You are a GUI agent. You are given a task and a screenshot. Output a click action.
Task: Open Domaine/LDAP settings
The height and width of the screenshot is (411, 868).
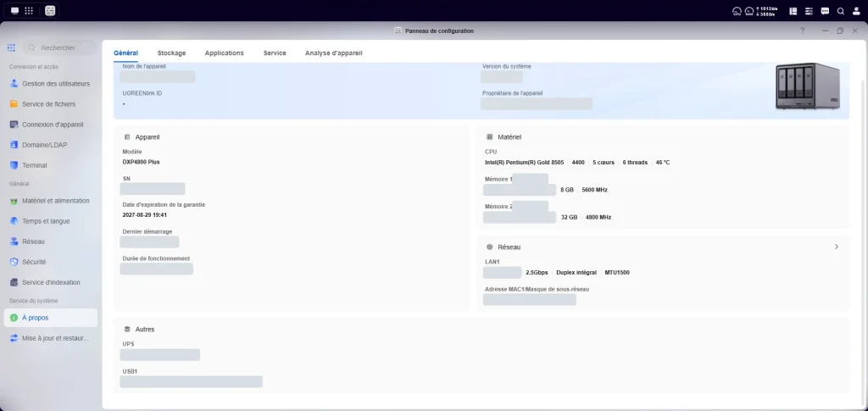coord(50,145)
